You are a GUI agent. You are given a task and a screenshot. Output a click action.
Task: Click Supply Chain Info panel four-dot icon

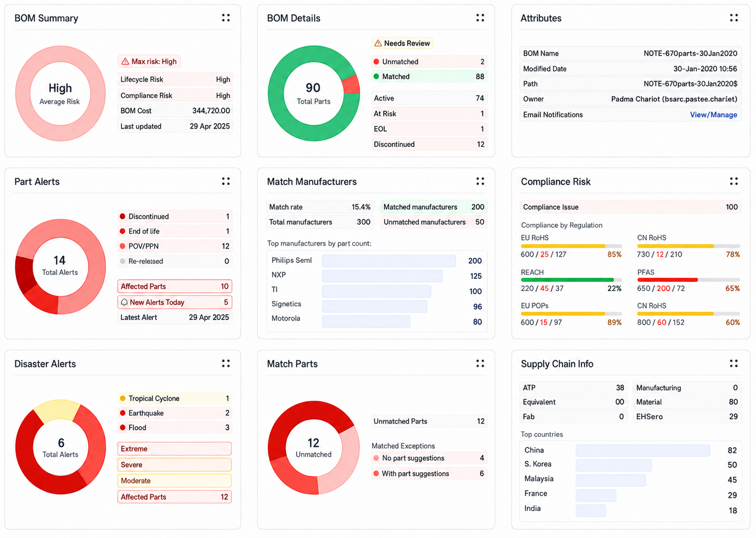[734, 363]
